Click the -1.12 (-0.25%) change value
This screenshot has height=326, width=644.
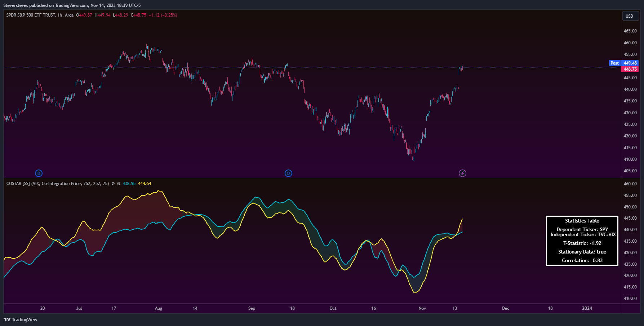click(x=163, y=15)
